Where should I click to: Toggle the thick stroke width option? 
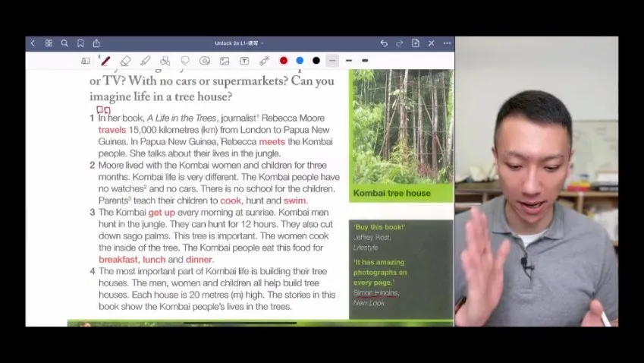(x=365, y=61)
